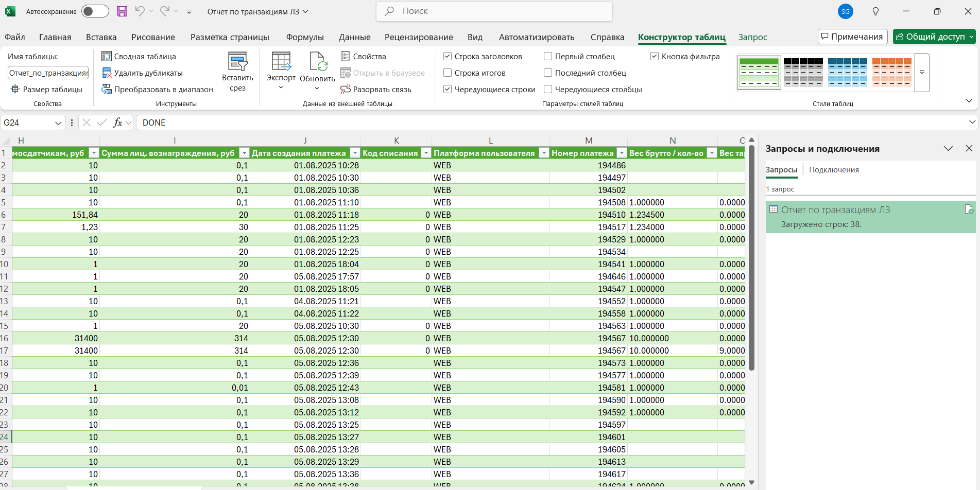Image resolution: width=980 pixels, height=490 pixels.
Task: Click Remove duplicates (Удалить дубликаты)
Action: pyautogui.click(x=142, y=73)
